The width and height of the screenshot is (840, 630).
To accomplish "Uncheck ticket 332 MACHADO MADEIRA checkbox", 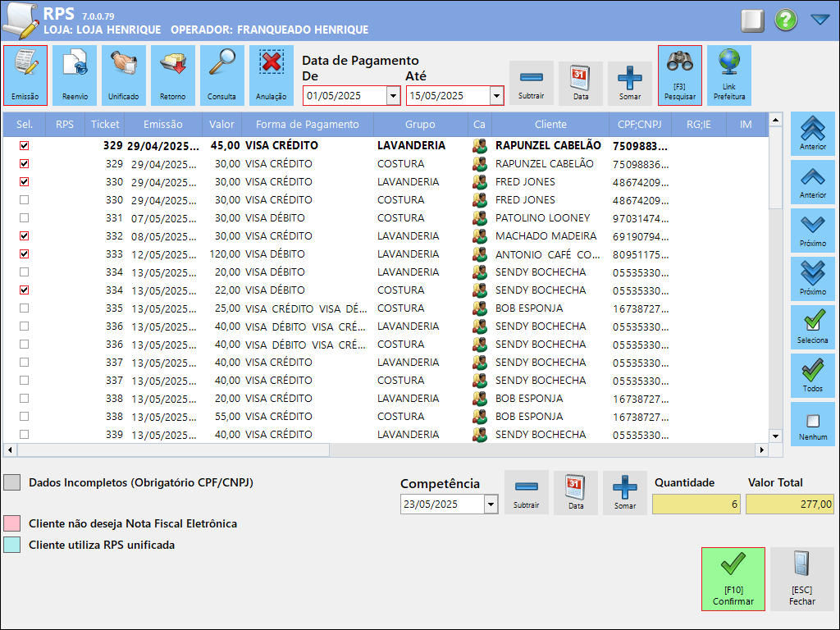I will tap(24, 235).
